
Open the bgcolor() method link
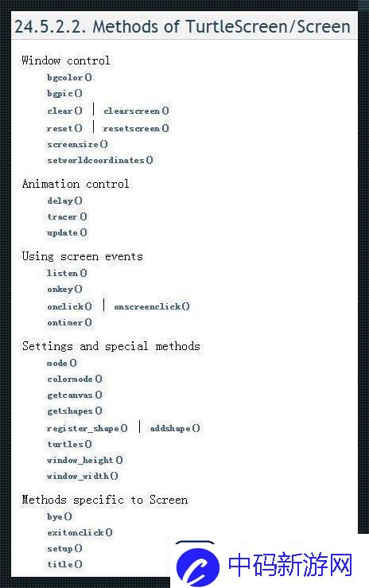(x=69, y=78)
